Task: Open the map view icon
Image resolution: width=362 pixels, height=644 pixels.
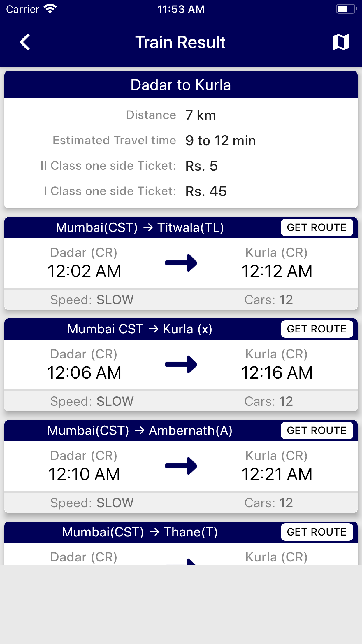Action: (x=341, y=42)
